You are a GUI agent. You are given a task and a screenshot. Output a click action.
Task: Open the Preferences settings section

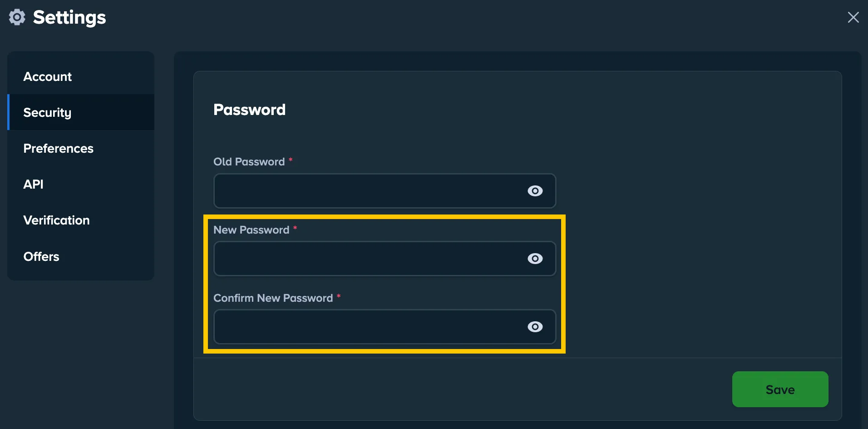(58, 148)
